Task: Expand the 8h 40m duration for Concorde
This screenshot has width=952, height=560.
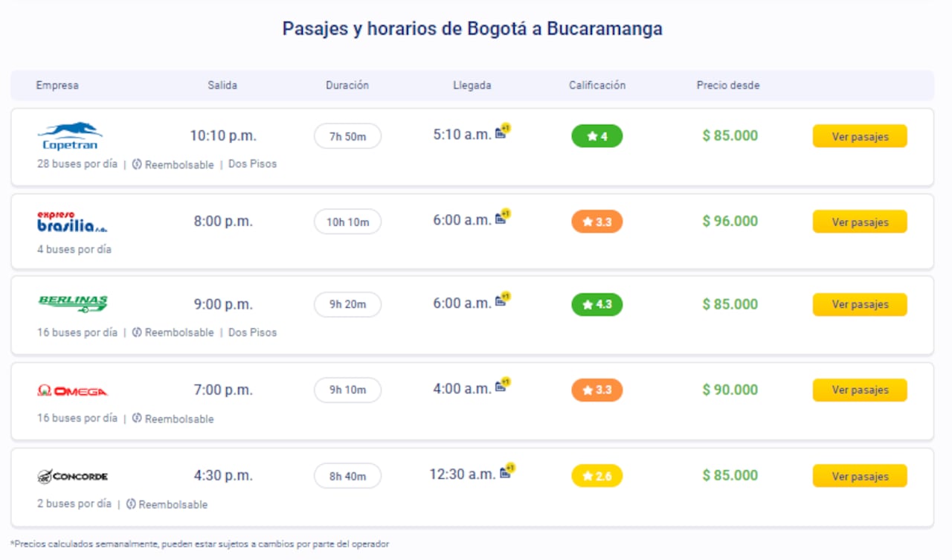Action: (347, 475)
